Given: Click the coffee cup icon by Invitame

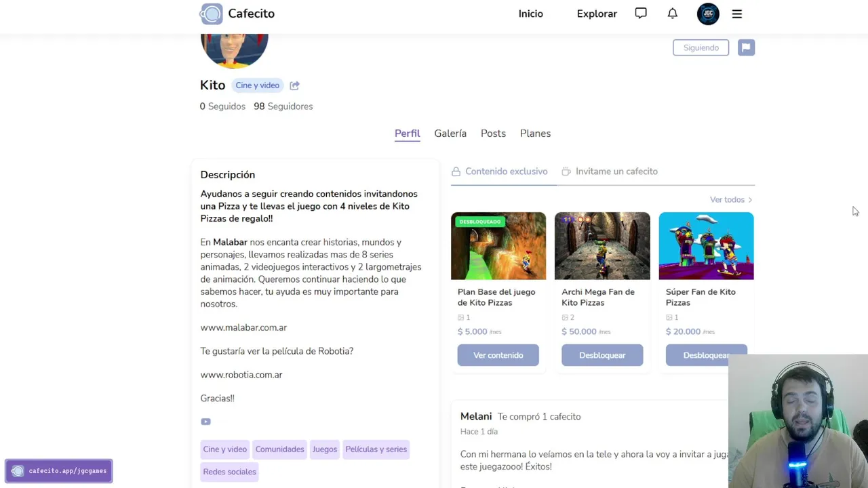Looking at the screenshot, I should (566, 171).
